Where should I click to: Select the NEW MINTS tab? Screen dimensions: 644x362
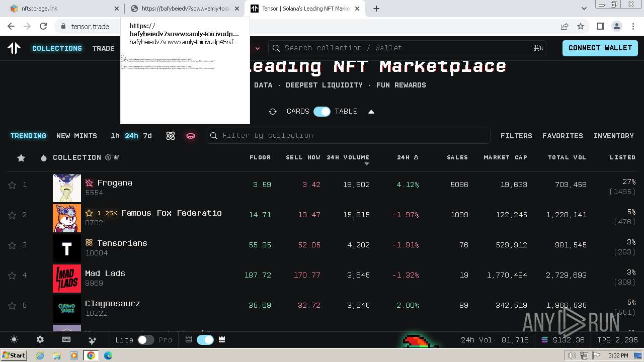point(76,136)
